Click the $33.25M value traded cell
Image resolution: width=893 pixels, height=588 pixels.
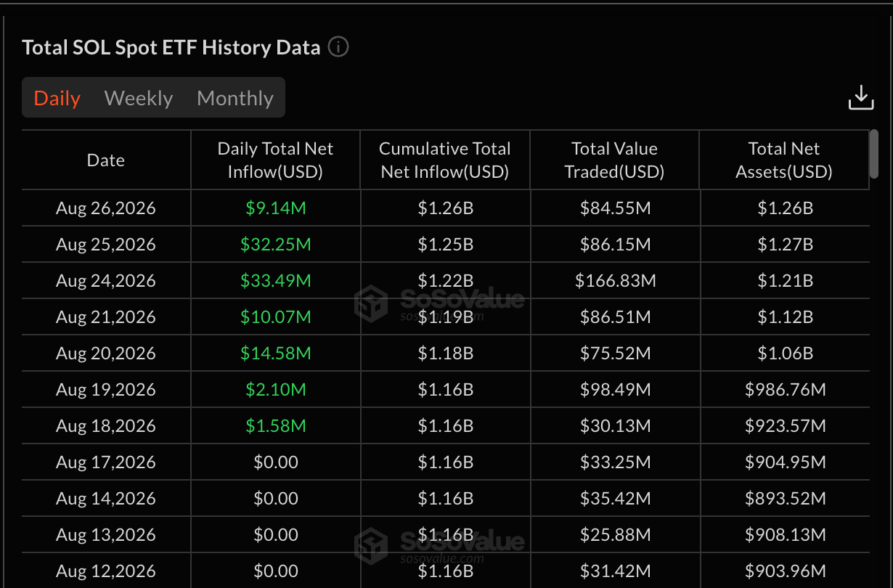(615, 462)
